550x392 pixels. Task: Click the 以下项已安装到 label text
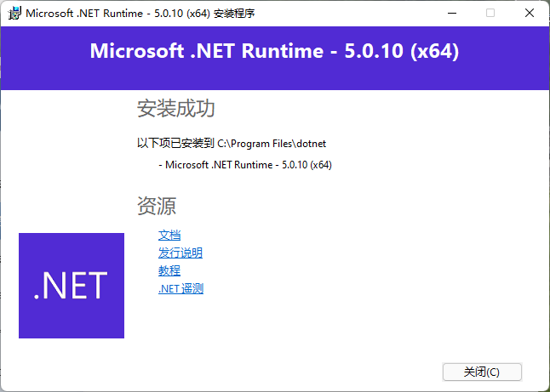click(x=175, y=144)
